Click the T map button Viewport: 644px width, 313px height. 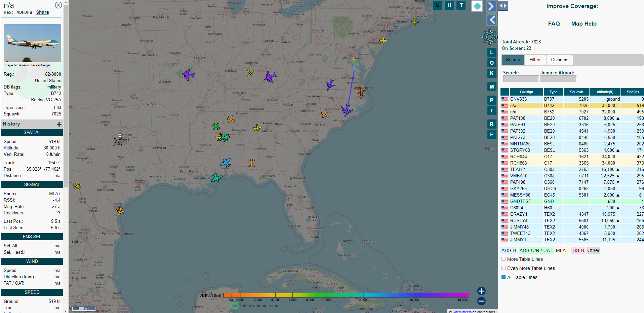tap(461, 5)
